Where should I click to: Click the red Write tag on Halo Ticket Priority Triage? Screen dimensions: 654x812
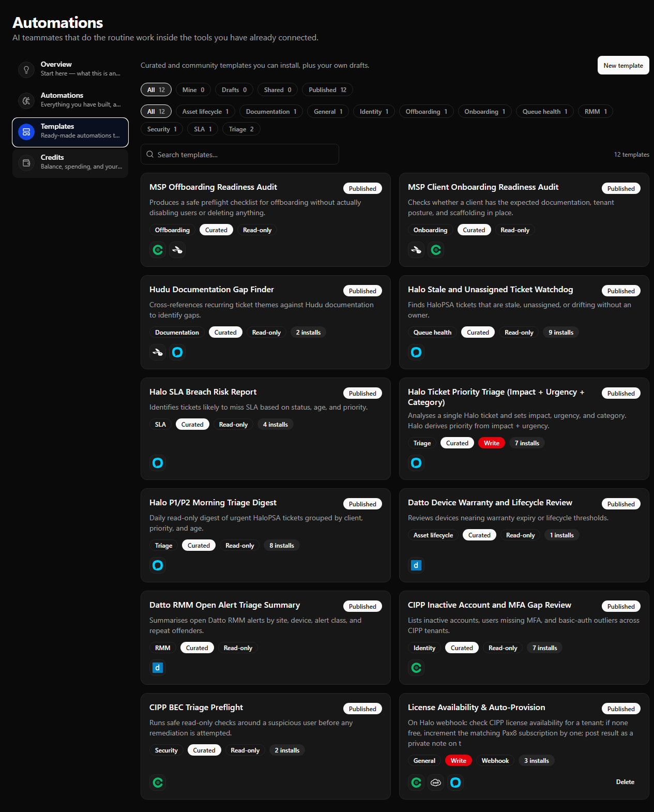(492, 443)
